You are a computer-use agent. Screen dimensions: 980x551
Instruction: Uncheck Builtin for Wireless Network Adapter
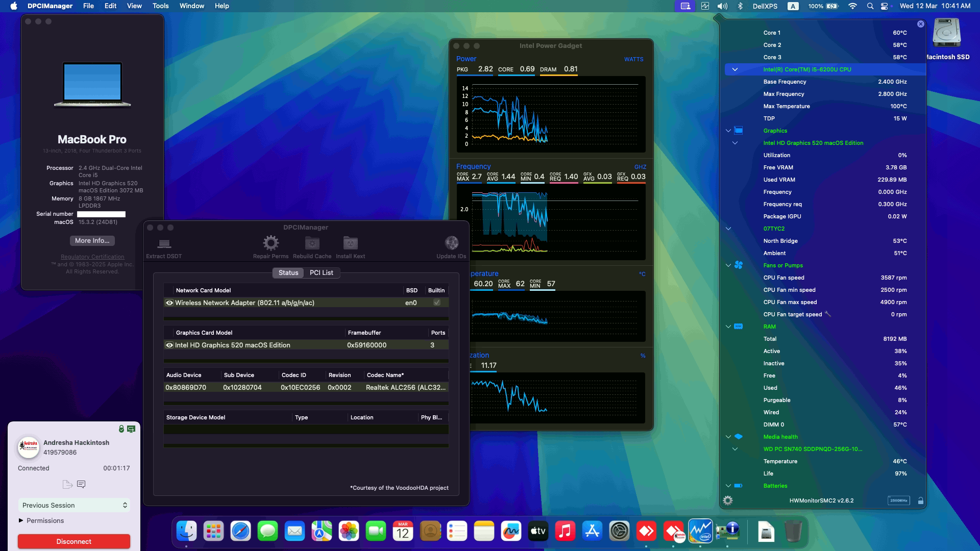tap(436, 303)
